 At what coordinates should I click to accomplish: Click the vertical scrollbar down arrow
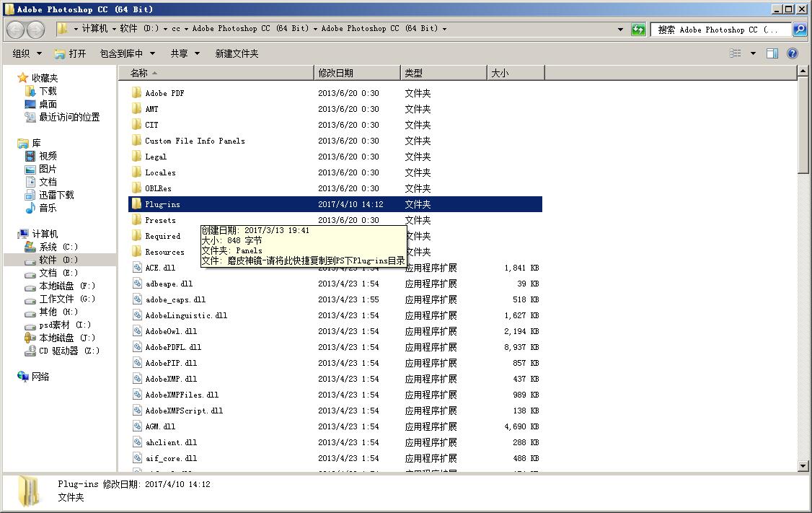(803, 466)
